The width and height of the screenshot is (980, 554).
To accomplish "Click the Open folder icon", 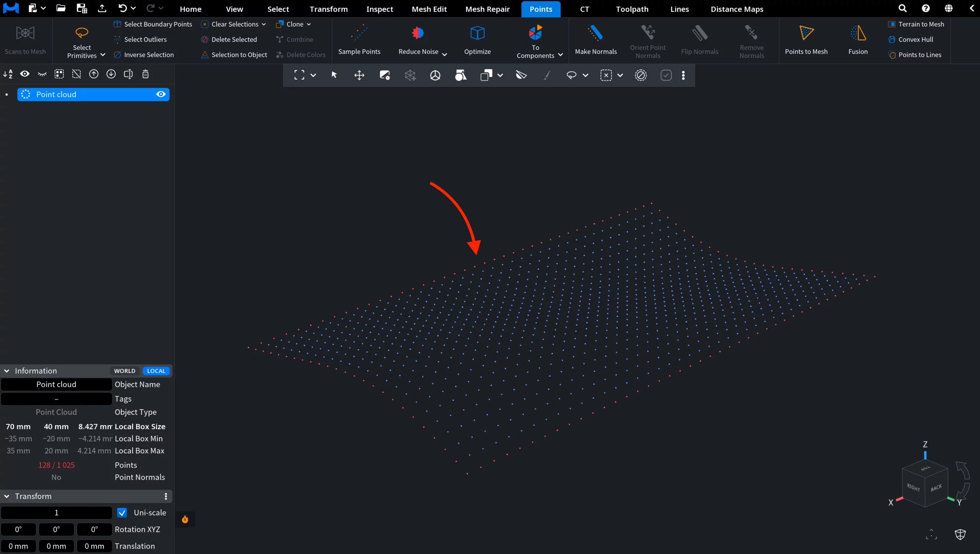I will coord(61,8).
